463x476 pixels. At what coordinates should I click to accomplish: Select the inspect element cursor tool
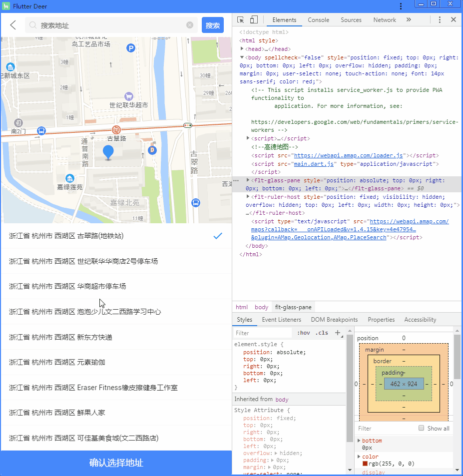[x=241, y=19]
